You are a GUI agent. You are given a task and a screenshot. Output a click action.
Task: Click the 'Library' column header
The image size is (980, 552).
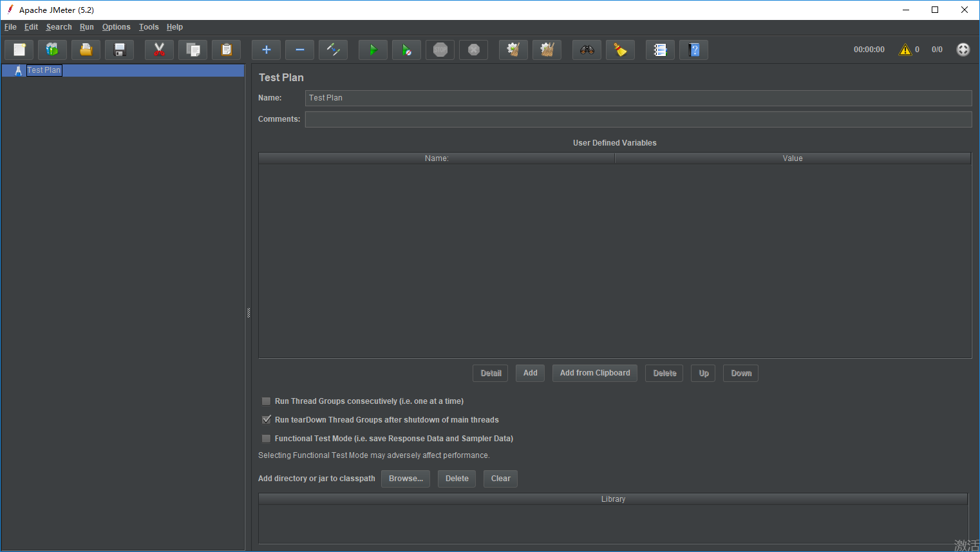tap(613, 499)
